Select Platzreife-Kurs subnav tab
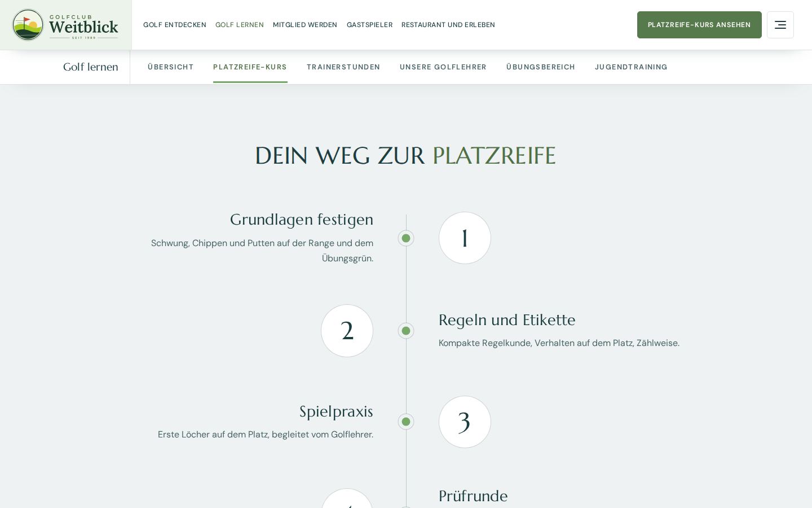The width and height of the screenshot is (812, 508). 250,67
